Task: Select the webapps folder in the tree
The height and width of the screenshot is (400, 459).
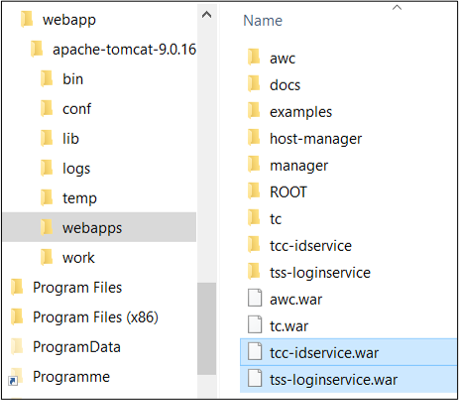Action: [99, 227]
